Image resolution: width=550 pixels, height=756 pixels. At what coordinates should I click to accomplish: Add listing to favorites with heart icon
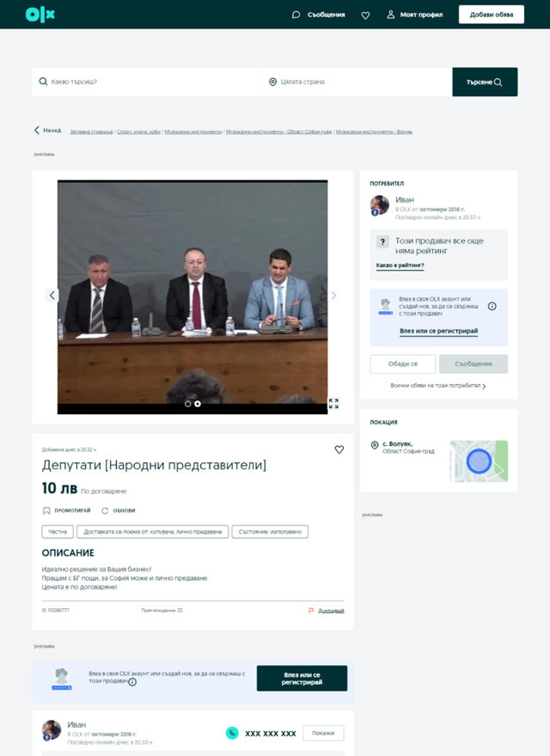339,449
